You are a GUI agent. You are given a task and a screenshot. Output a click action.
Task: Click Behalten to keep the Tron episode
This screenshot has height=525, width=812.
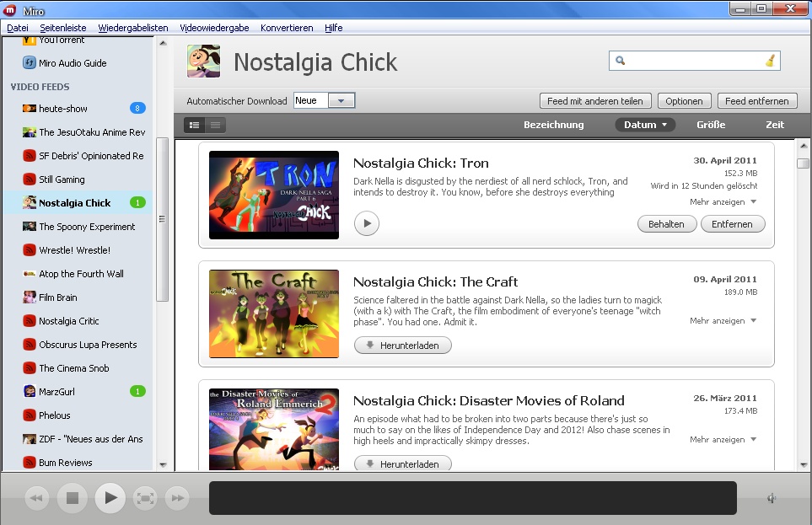click(x=667, y=223)
